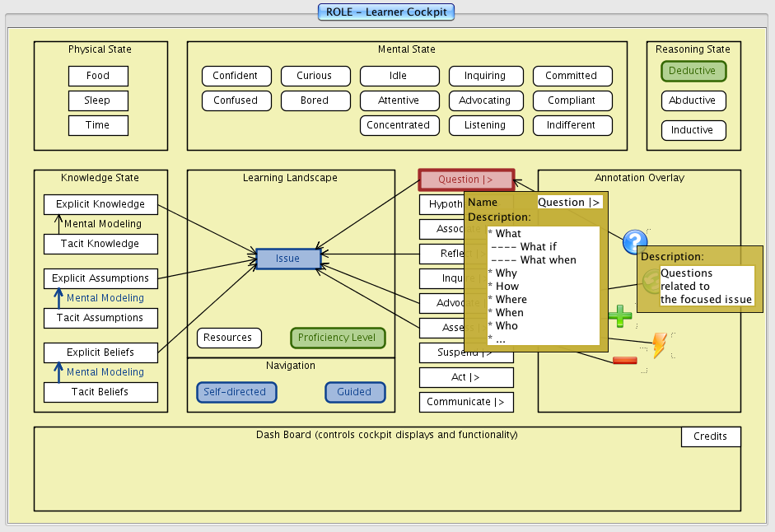775x532 pixels.
Task: Click the green circular refresh annotation icon
Action: tap(648, 281)
